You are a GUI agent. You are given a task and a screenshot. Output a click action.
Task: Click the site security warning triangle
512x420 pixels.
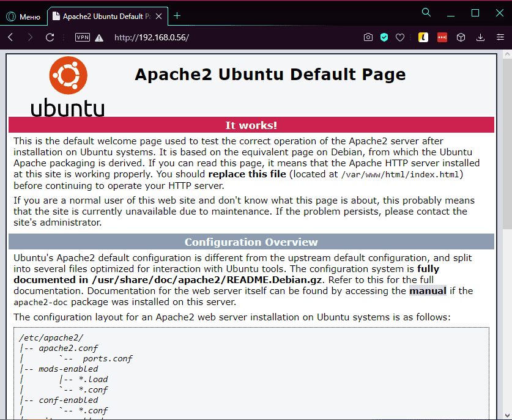[x=98, y=37]
